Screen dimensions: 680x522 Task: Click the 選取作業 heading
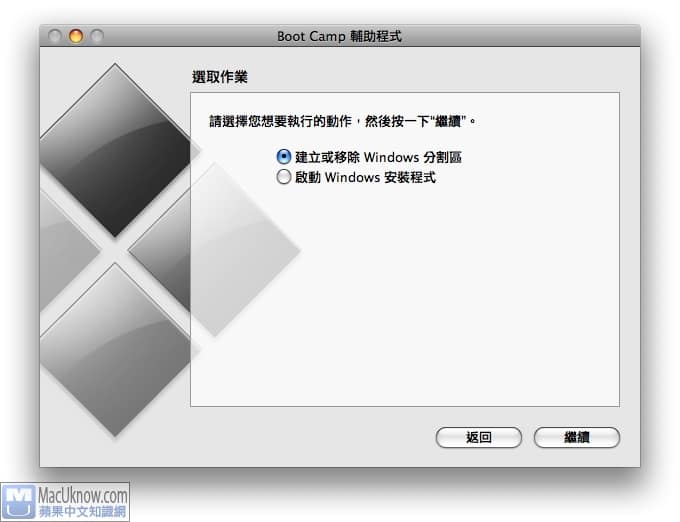tap(219, 76)
